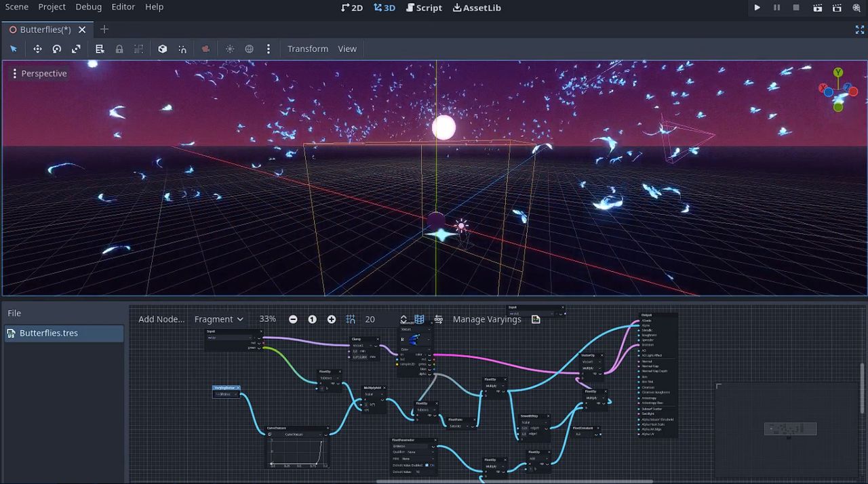The width and height of the screenshot is (868, 484).
Task: Click the Manage Varyings button
Action: pyautogui.click(x=487, y=319)
